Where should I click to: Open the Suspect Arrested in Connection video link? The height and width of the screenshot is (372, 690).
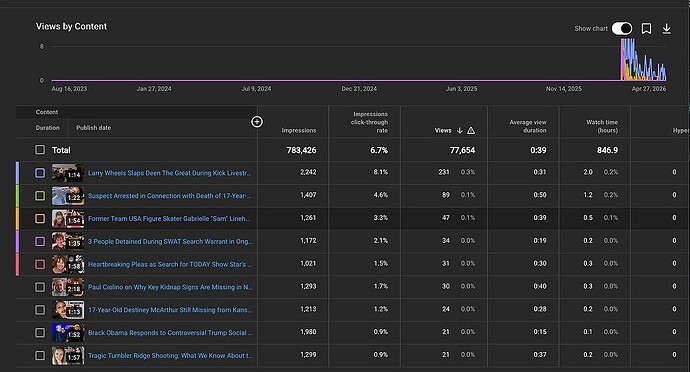coord(169,196)
